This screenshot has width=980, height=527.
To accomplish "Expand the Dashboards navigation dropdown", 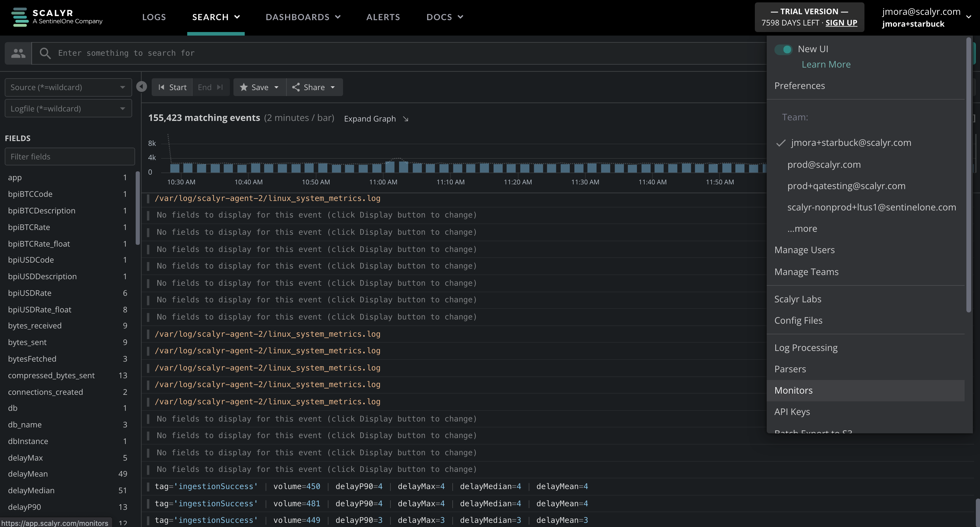I will (x=303, y=17).
